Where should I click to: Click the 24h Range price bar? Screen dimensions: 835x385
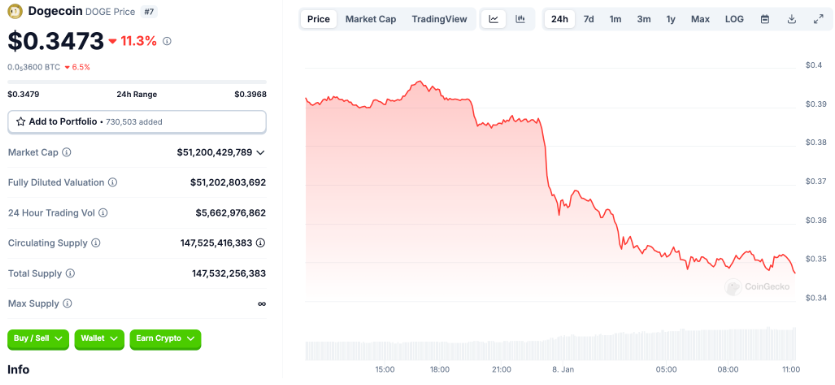(x=137, y=82)
